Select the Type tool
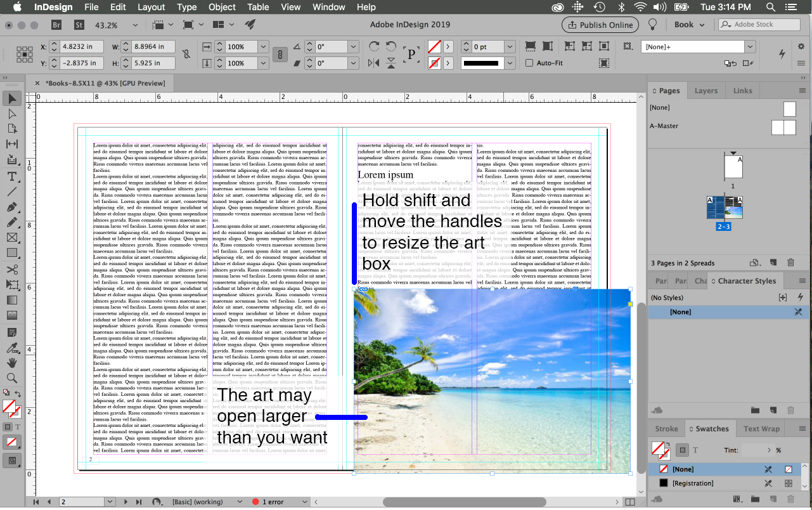 12,176
